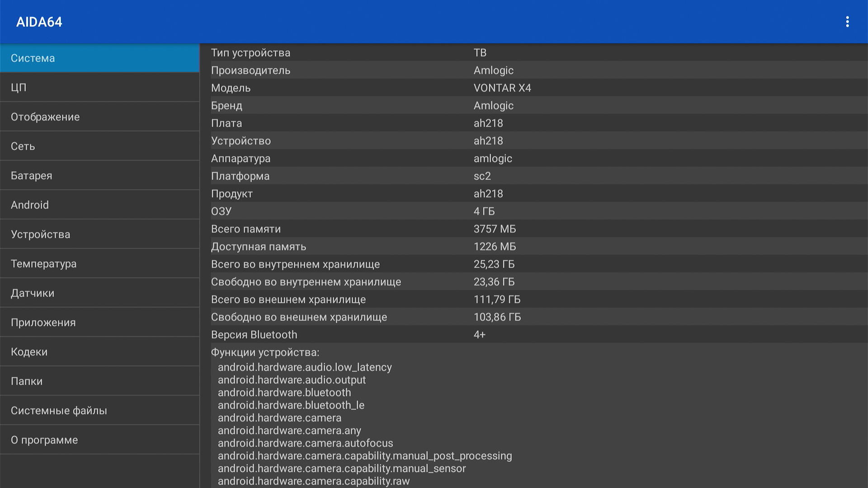
Task: Select Устройства in the sidebar
Action: click(99, 235)
